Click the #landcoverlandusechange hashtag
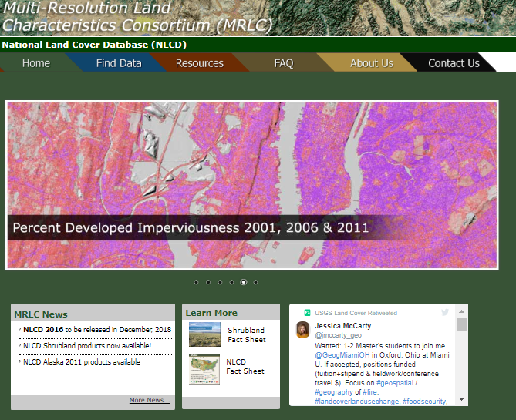 point(356,402)
